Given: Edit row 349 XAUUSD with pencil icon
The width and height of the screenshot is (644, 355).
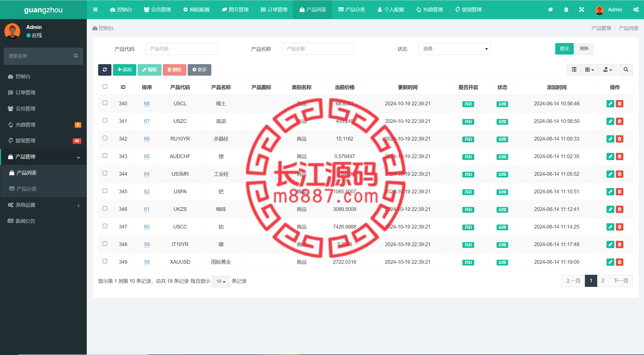Looking at the screenshot, I should 610,262.
